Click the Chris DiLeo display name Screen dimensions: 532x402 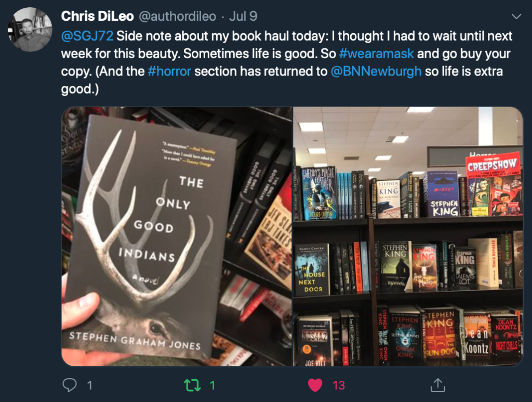coord(97,16)
